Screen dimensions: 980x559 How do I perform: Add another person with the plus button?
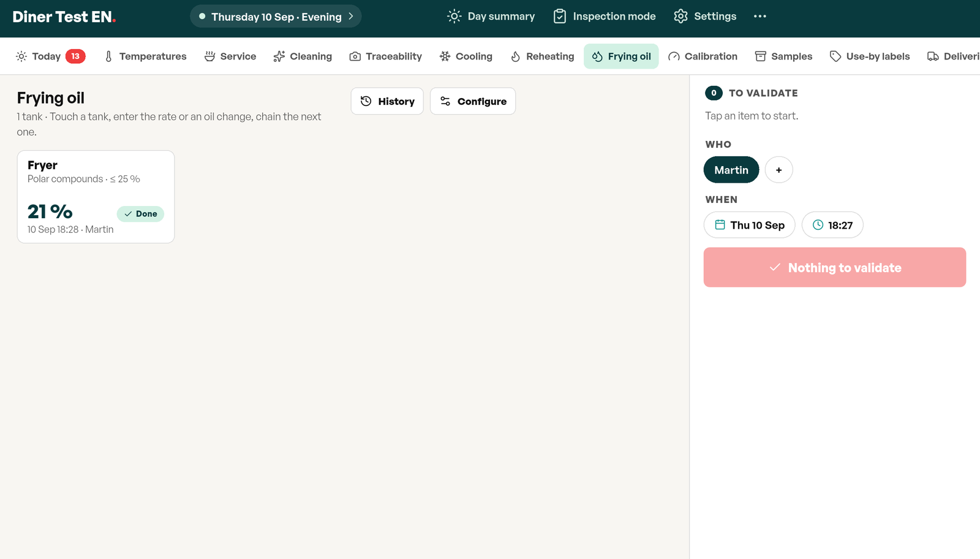point(779,170)
